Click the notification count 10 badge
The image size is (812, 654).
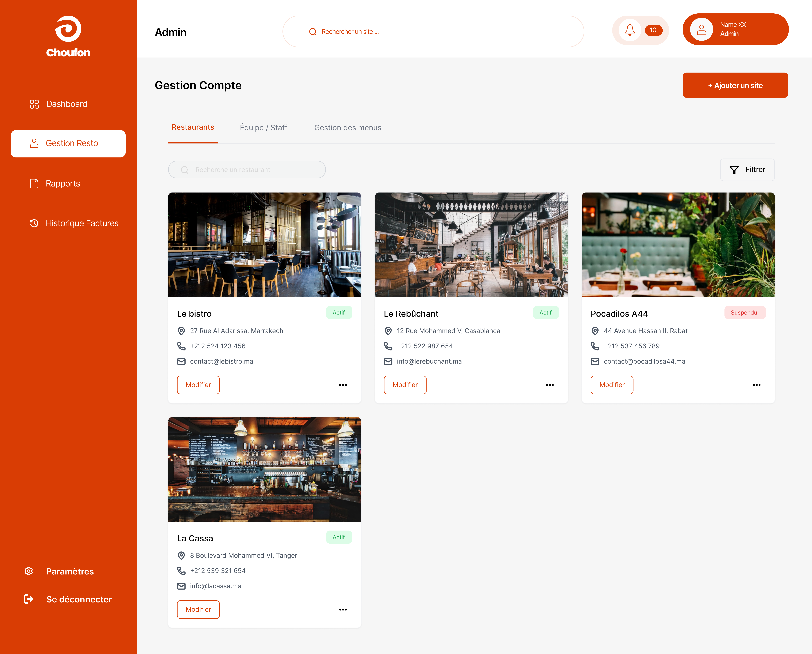coord(653,30)
